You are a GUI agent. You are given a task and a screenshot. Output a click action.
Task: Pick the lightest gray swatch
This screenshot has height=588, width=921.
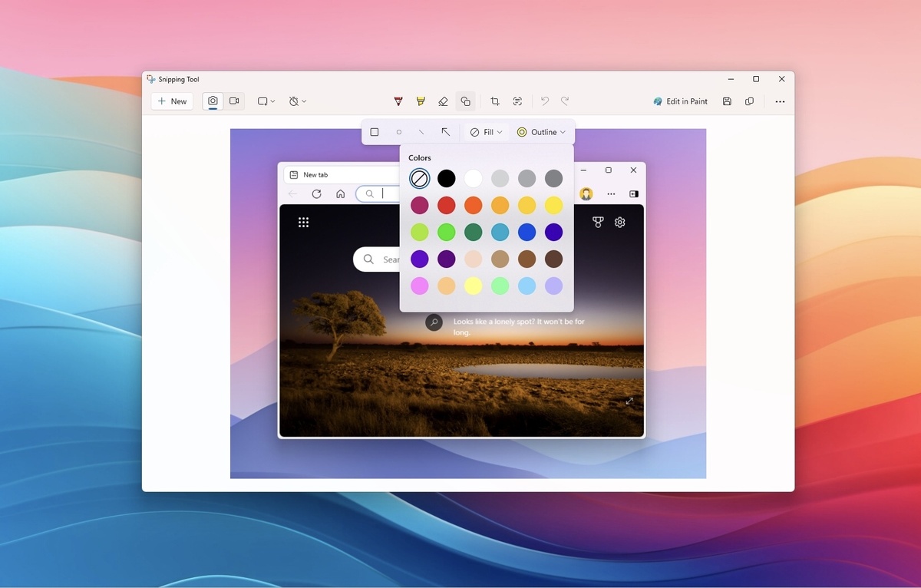coord(500,179)
